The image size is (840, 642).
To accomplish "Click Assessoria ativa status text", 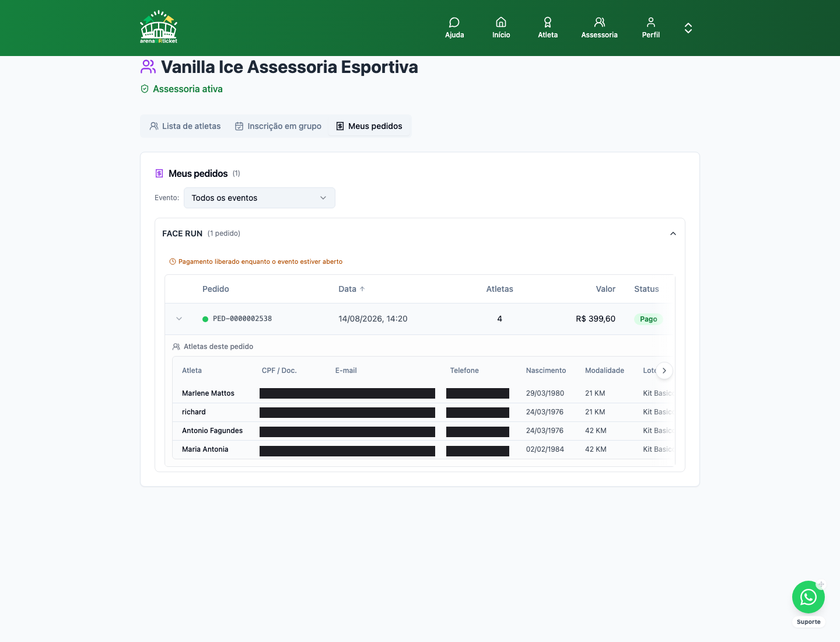I will 188,89.
